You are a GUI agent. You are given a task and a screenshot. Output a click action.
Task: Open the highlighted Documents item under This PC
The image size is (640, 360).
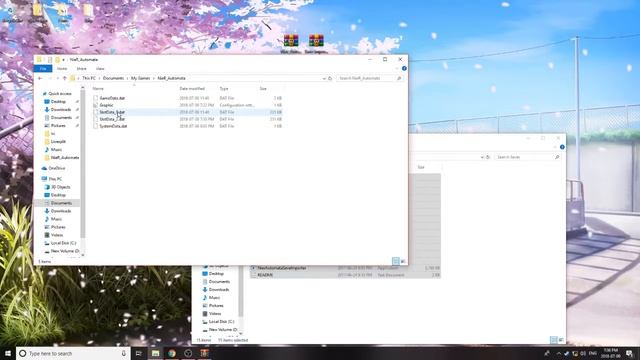61,203
